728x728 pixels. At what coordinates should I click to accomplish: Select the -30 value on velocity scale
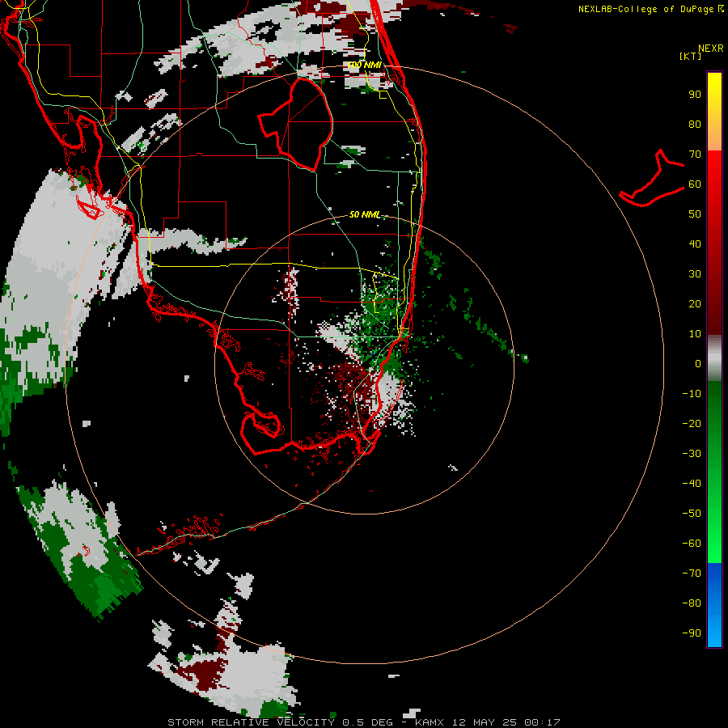(x=692, y=454)
